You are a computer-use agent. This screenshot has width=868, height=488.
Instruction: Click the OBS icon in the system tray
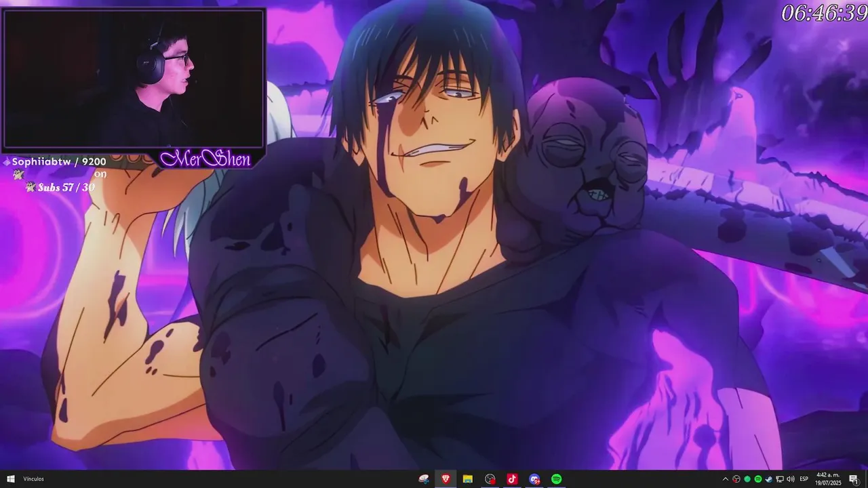[x=736, y=479]
